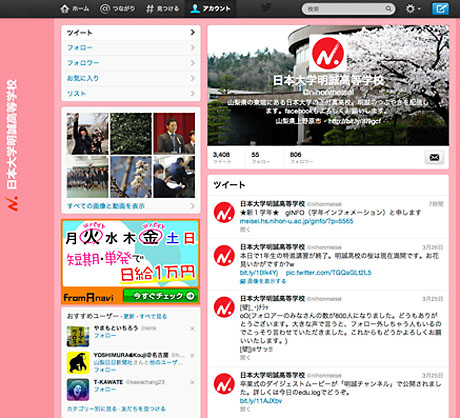Click the direct message envelope button
Image resolution: width=460 pixels, height=418 pixels.
pos(434,157)
